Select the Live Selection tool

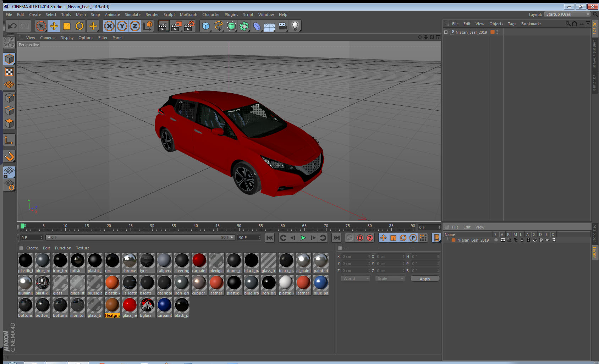[41, 26]
